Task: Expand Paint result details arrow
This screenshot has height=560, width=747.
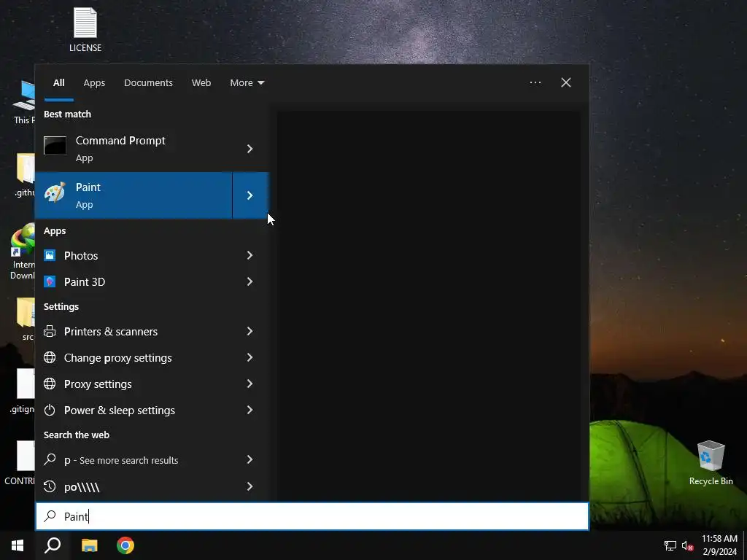Action: coord(249,195)
